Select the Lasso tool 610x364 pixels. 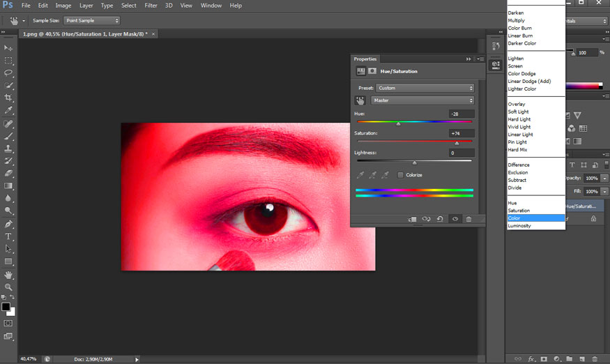(8, 73)
